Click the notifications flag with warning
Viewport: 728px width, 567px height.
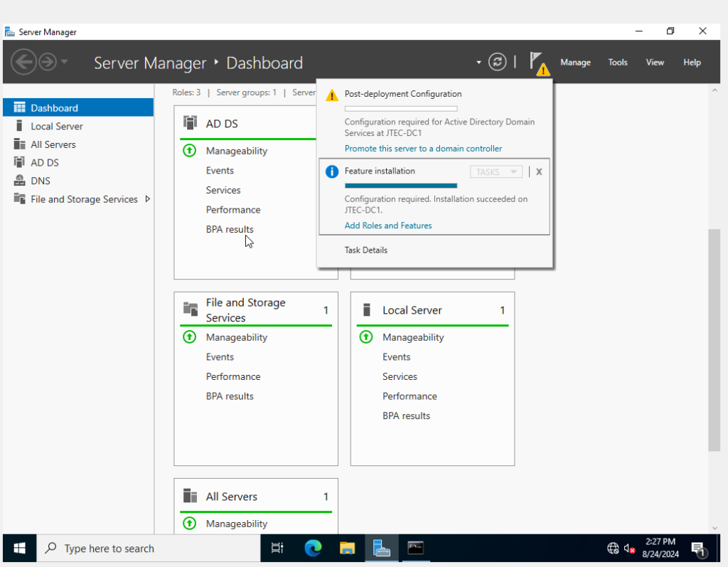pos(540,63)
